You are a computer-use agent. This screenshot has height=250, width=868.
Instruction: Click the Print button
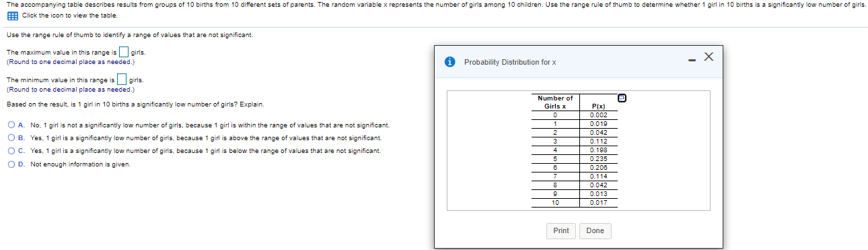[561, 231]
